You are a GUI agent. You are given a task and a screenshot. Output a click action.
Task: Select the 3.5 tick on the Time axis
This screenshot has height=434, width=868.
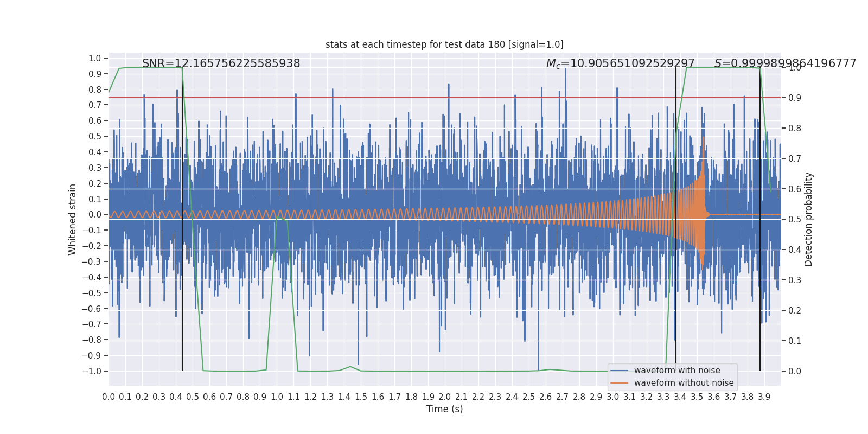(697, 397)
